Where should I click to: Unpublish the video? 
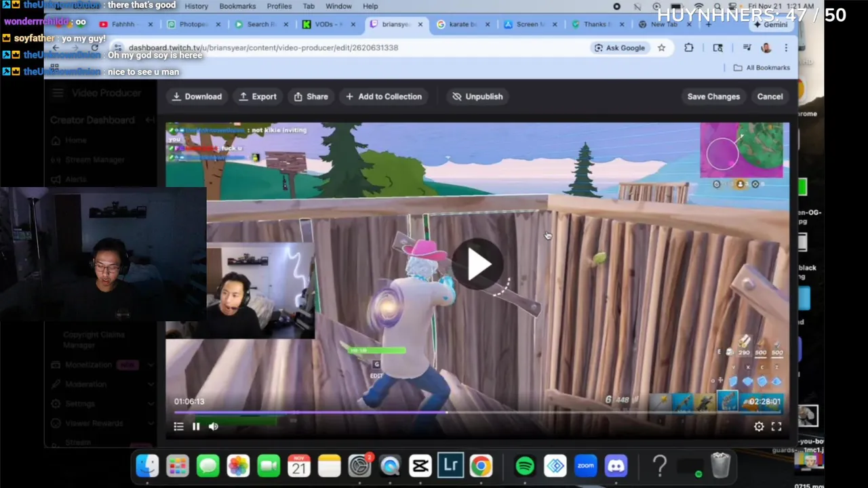pyautogui.click(x=477, y=96)
